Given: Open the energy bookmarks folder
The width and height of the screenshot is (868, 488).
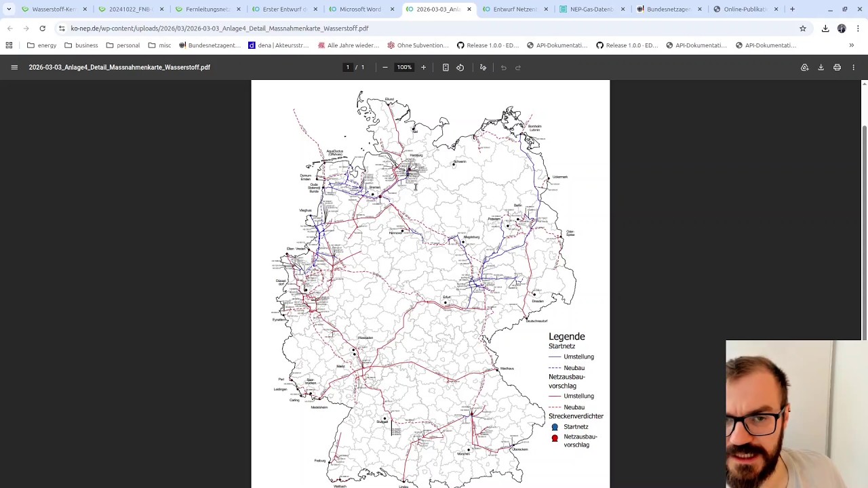Looking at the screenshot, I should pos(41,45).
